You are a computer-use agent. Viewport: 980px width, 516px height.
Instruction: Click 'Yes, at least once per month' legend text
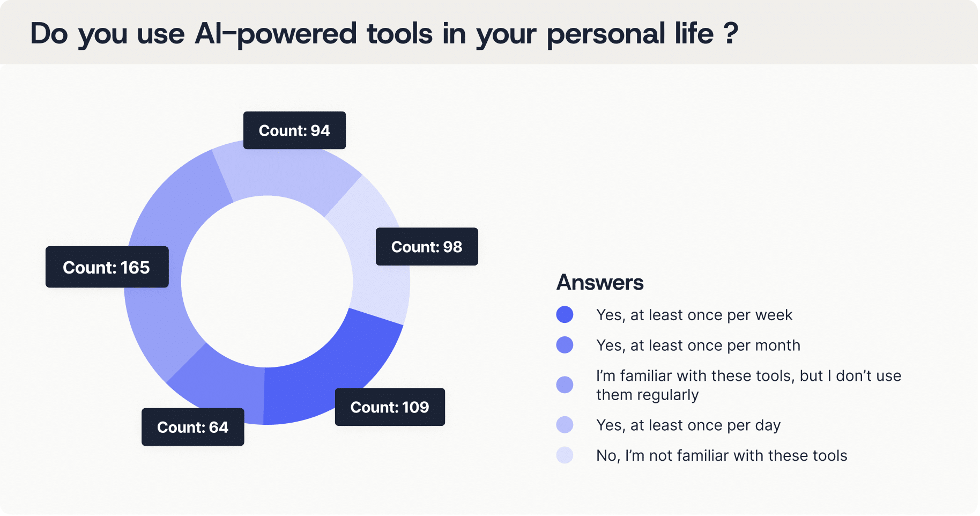pyautogui.click(x=698, y=345)
